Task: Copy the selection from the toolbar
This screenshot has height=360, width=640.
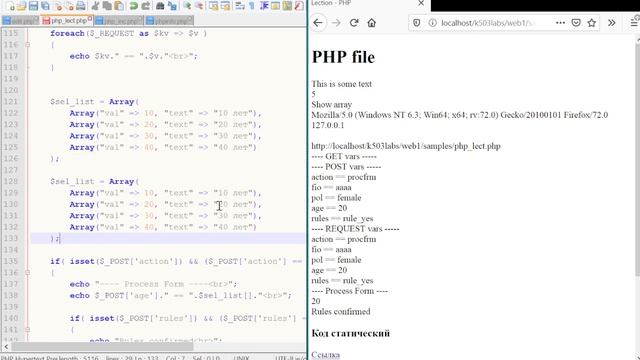Action: point(107,6)
